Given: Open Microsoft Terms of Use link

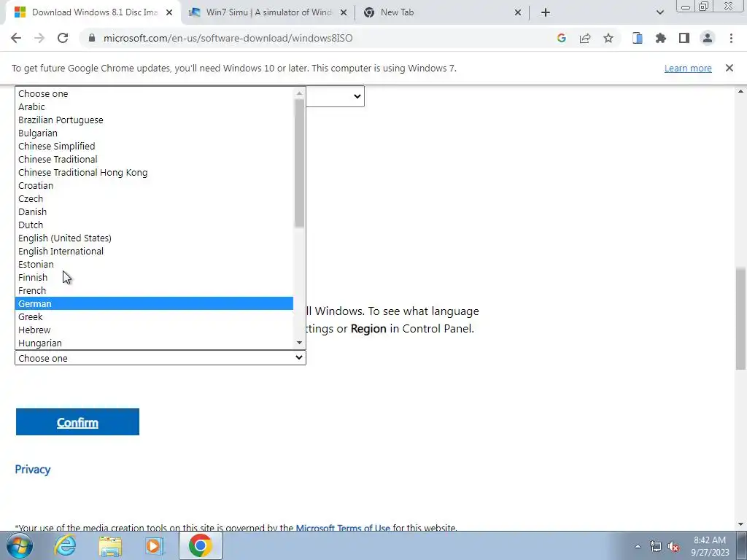Looking at the screenshot, I should point(343,528).
